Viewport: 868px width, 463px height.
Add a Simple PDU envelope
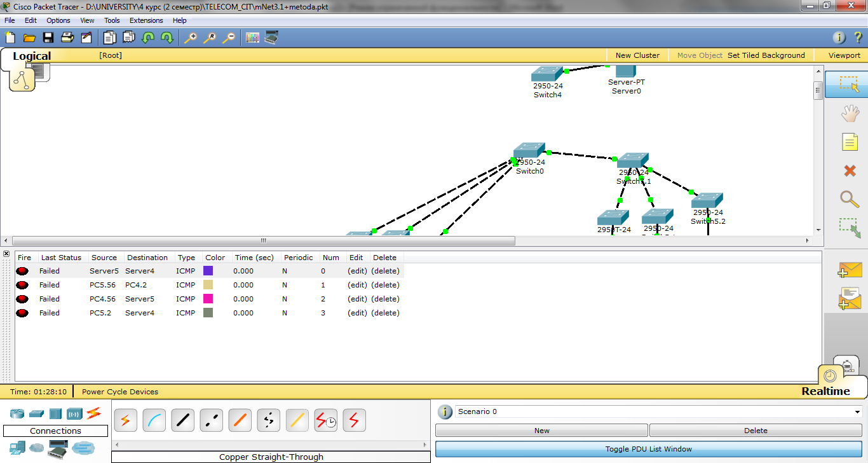click(x=850, y=270)
